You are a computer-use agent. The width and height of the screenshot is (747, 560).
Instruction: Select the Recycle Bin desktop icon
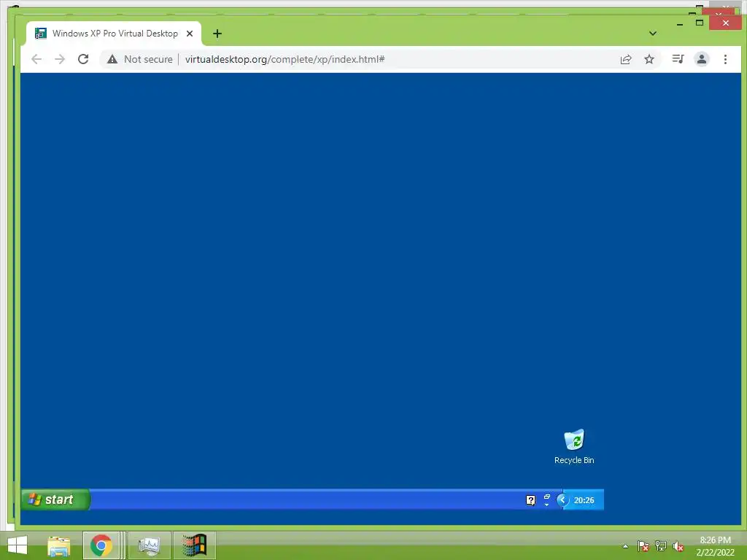tap(574, 447)
